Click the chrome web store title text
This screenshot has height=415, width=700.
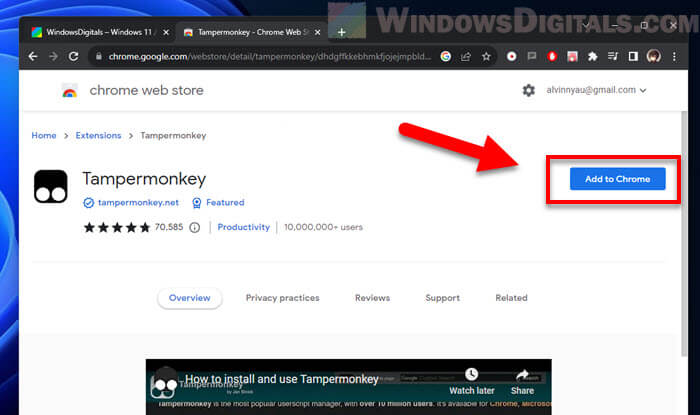(146, 90)
